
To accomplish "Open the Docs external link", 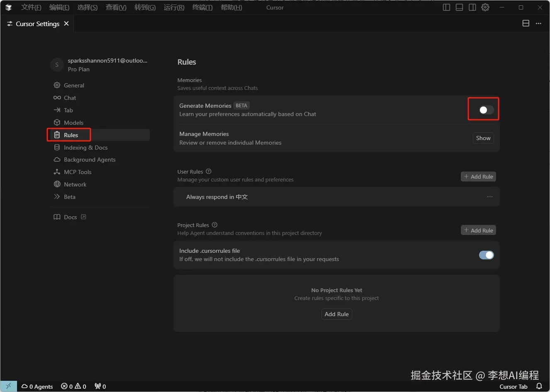I will [x=71, y=217].
